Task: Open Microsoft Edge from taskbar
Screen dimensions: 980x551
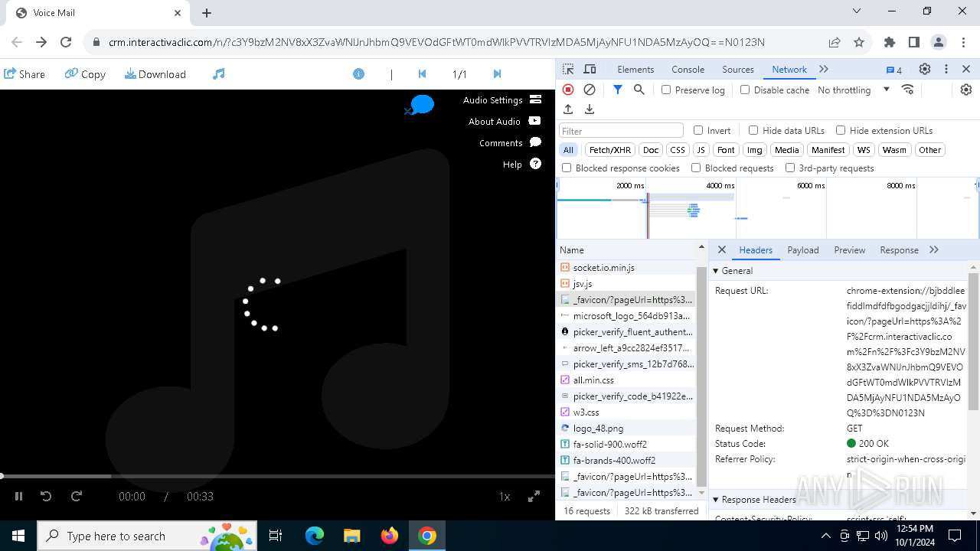Action: pos(315,536)
